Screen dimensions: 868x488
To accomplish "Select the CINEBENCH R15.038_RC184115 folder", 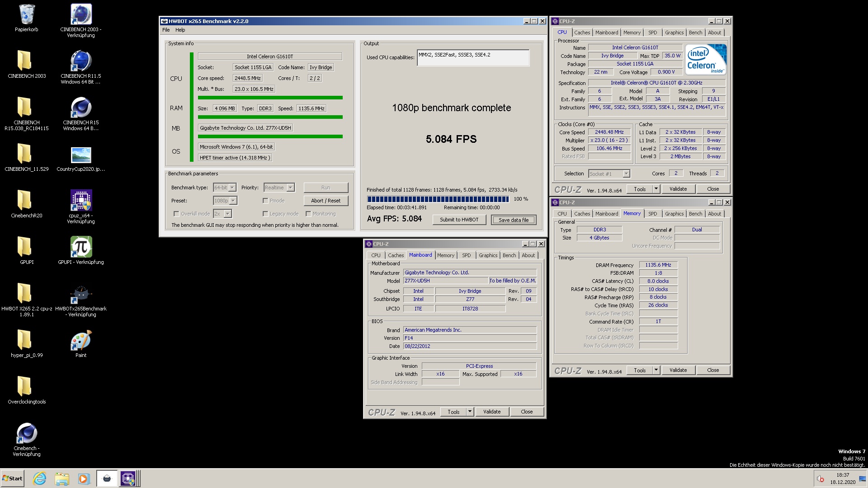I will click(x=27, y=113).
